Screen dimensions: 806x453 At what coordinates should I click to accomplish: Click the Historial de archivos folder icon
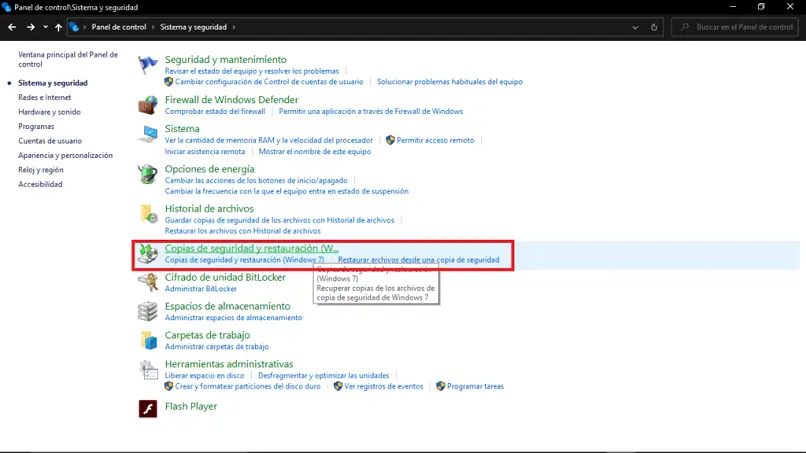pos(148,214)
